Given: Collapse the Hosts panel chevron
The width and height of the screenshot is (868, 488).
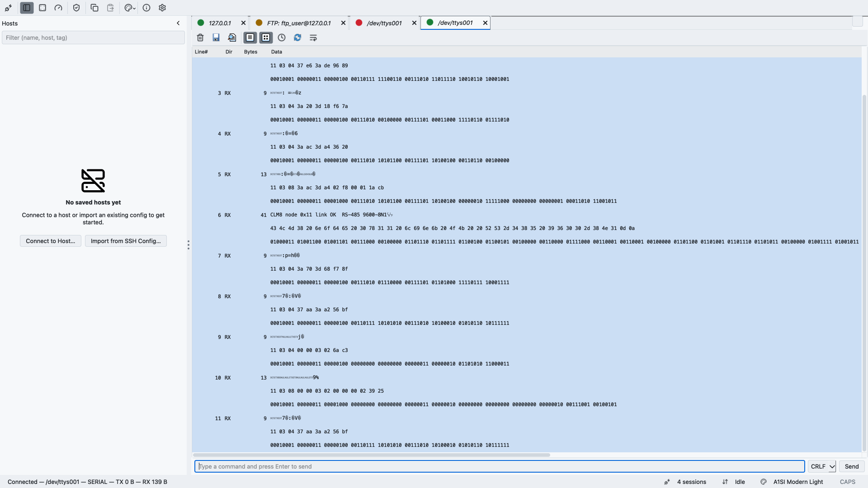Looking at the screenshot, I should tap(178, 23).
